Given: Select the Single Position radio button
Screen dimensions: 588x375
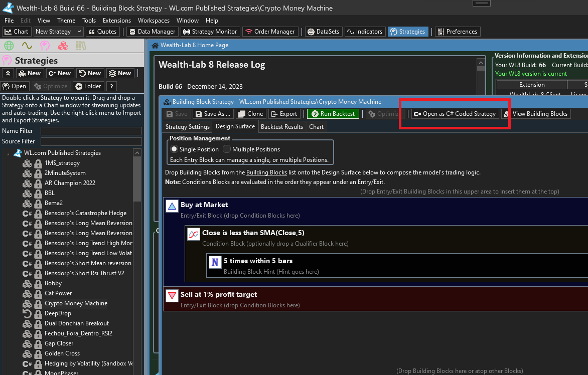Looking at the screenshot, I should (x=174, y=149).
